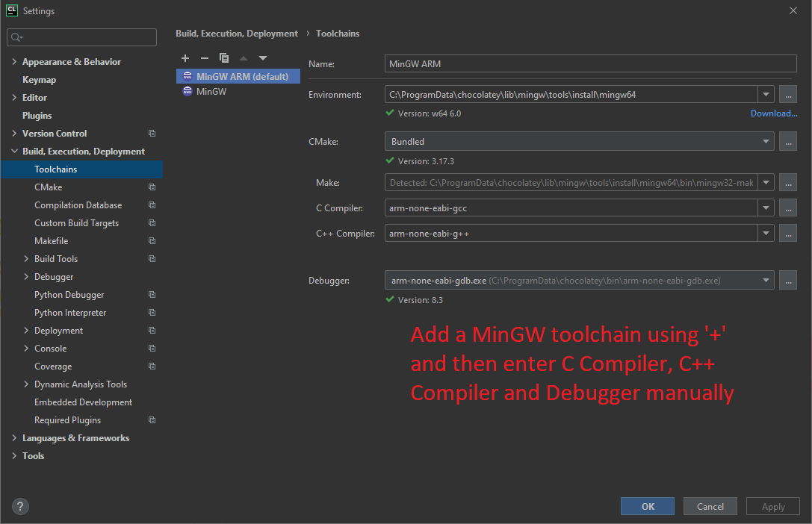Click project-level icon beside Compilation Database
The image size is (812, 524).
tap(152, 205)
